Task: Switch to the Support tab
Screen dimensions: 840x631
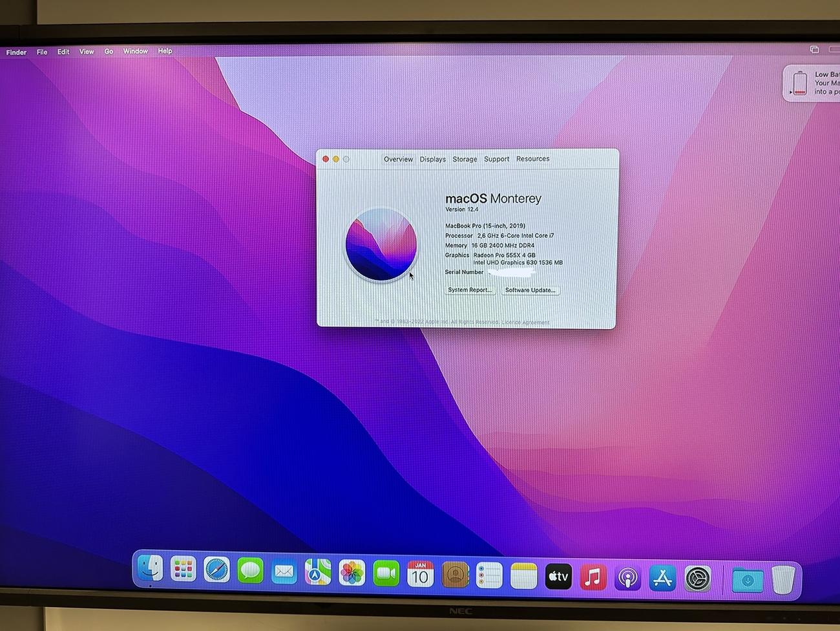Action: 496,159
